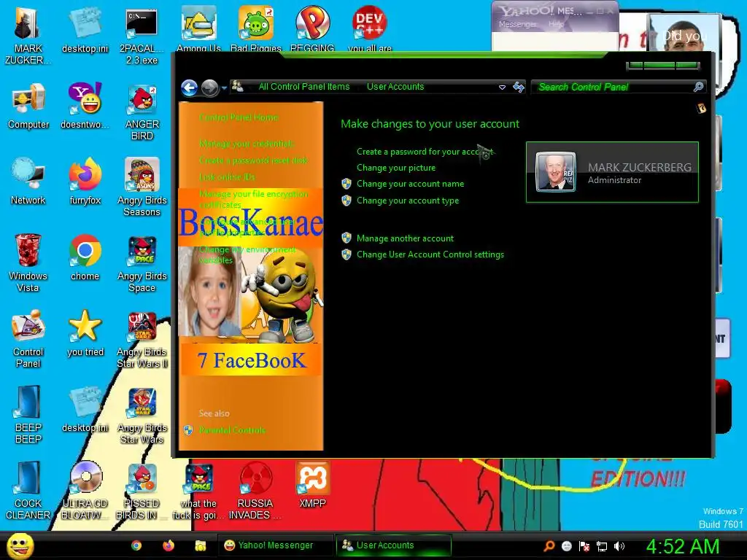Select the ULTRA CD BLOATW... disc icon

click(x=85, y=490)
